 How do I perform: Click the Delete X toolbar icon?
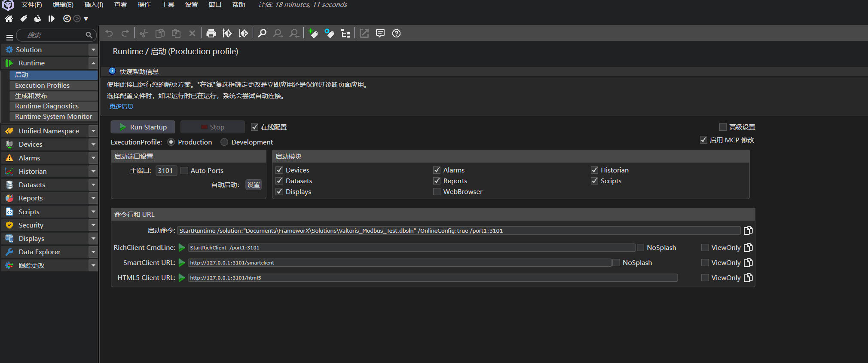coord(192,33)
